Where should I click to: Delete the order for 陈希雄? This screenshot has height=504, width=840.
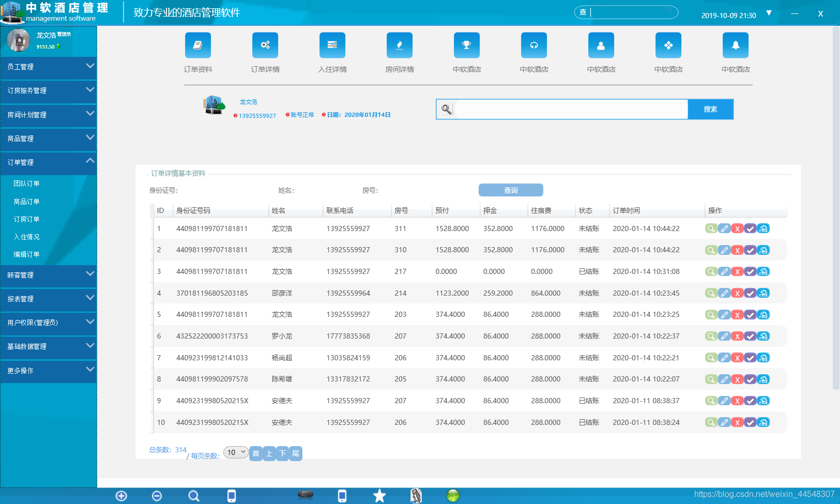pyautogui.click(x=737, y=379)
